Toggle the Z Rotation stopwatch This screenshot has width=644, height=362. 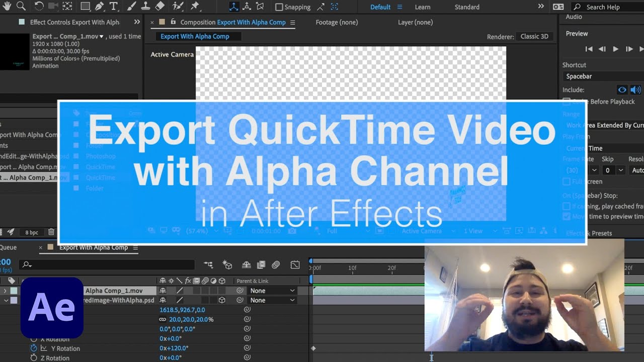click(34, 358)
